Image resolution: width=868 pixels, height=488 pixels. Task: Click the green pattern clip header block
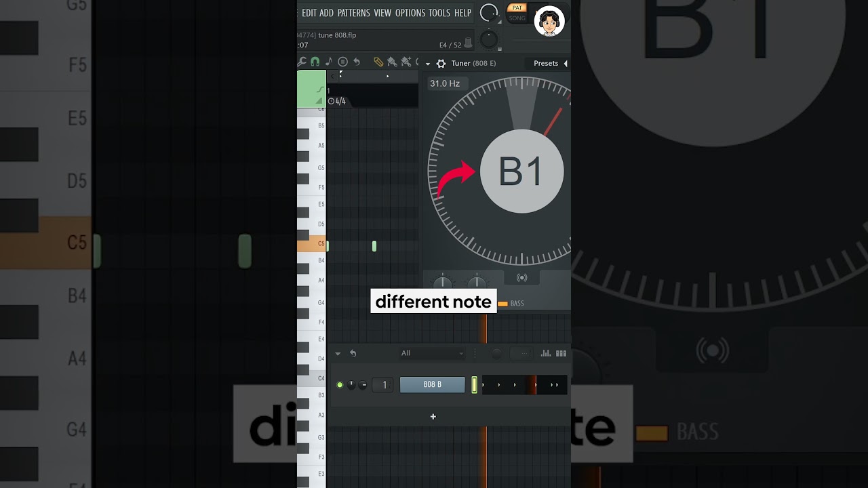tap(311, 89)
